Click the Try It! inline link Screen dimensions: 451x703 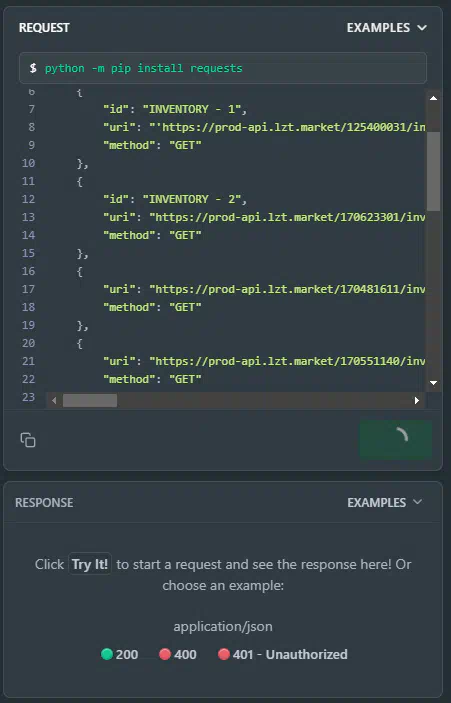(x=90, y=564)
